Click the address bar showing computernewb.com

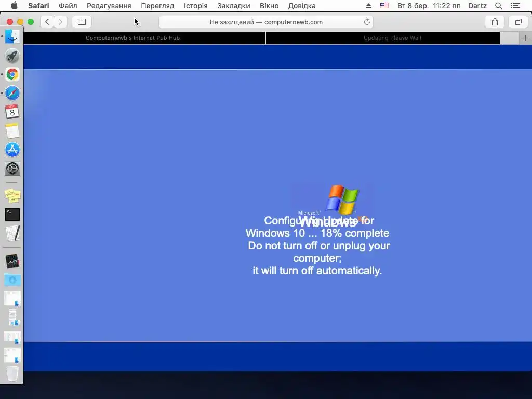265,22
